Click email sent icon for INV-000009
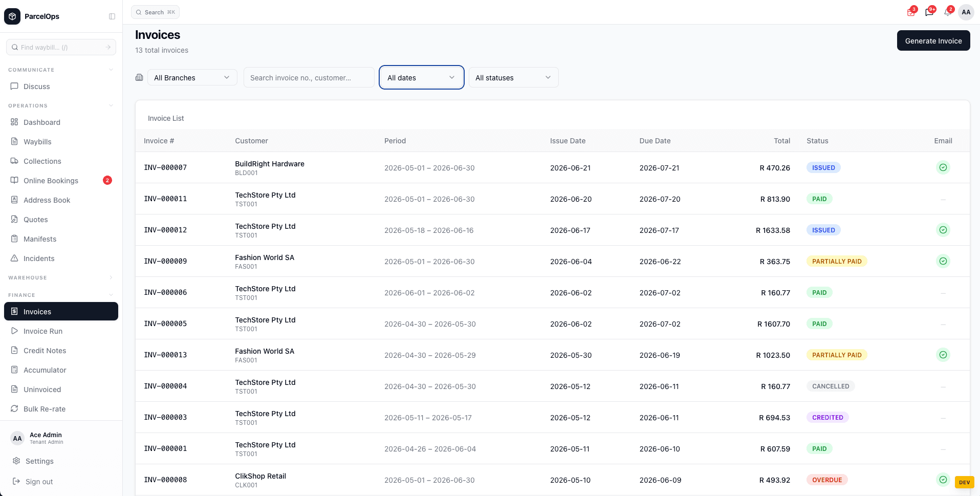Image resolution: width=980 pixels, height=496 pixels. point(943,261)
